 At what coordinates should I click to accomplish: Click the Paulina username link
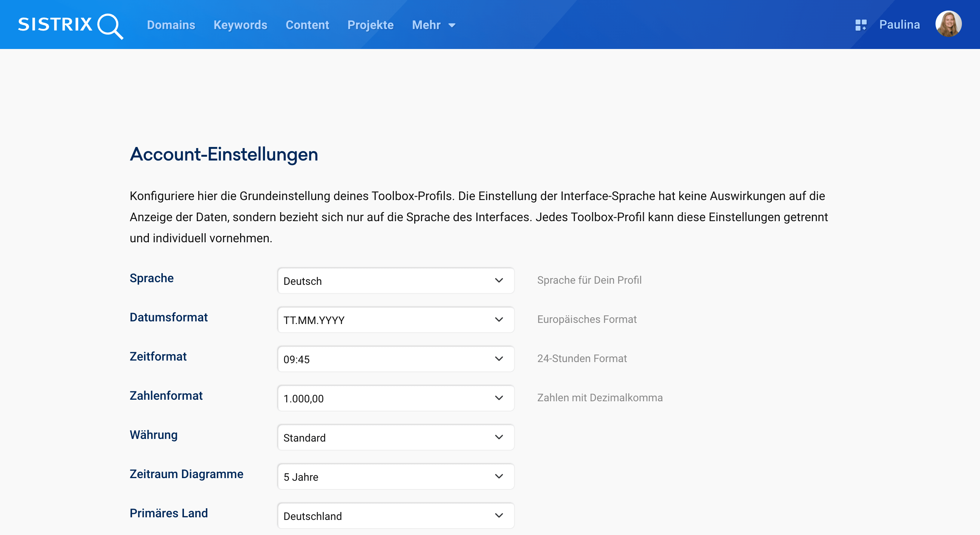[x=899, y=25]
